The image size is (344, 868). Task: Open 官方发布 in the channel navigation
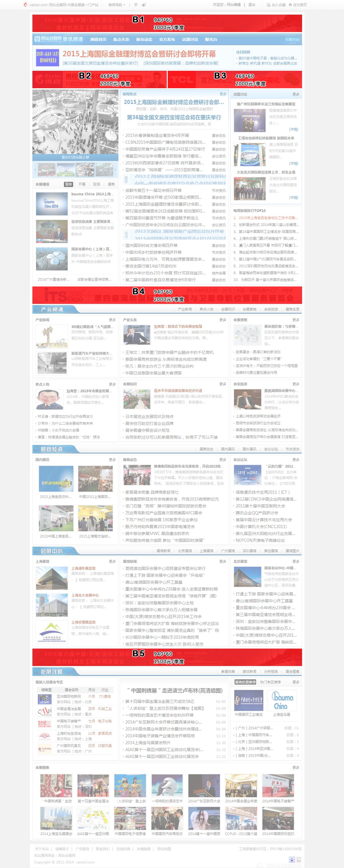coord(167,40)
